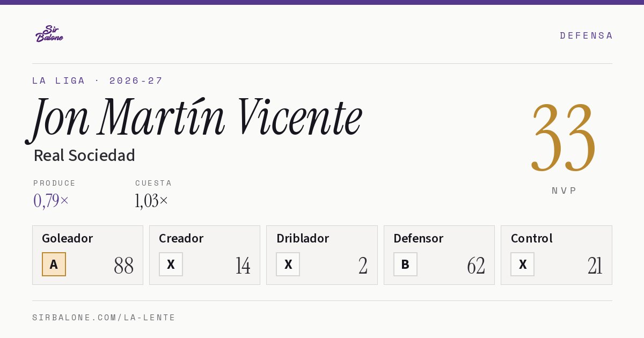Click the Control card title

[532, 238]
